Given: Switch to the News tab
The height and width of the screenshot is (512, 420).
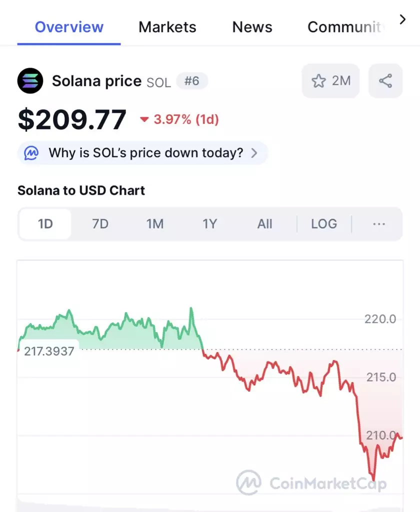Looking at the screenshot, I should [252, 27].
